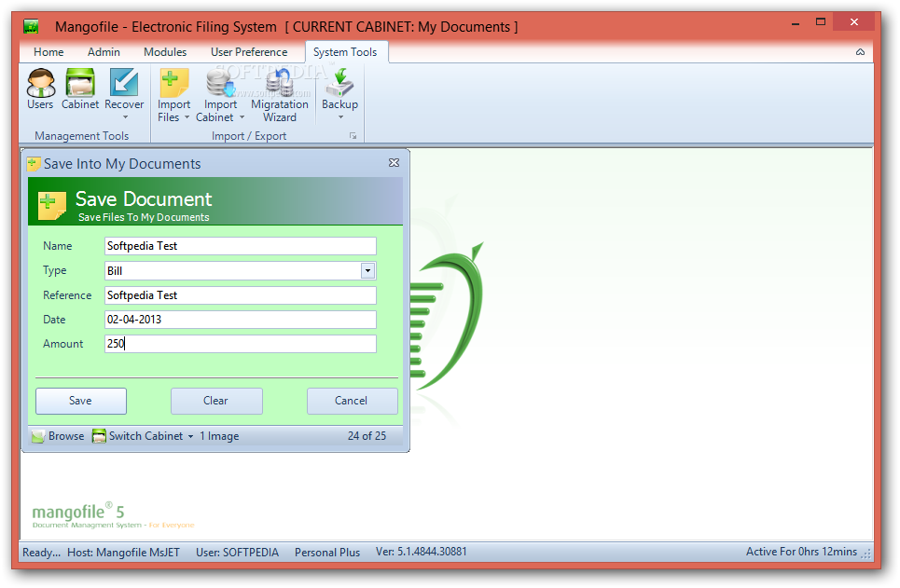Click the Reference input field
This screenshot has width=900, height=588.
click(241, 295)
